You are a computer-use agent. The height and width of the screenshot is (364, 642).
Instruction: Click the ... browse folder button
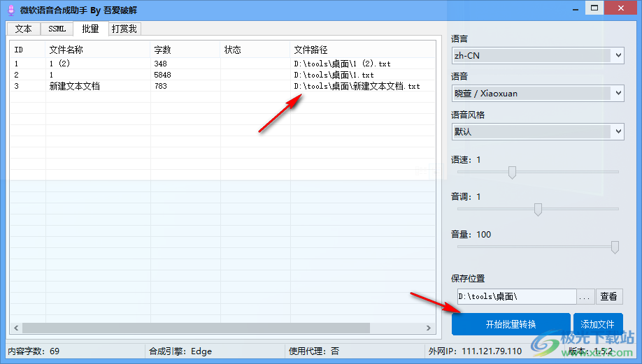pos(585,296)
